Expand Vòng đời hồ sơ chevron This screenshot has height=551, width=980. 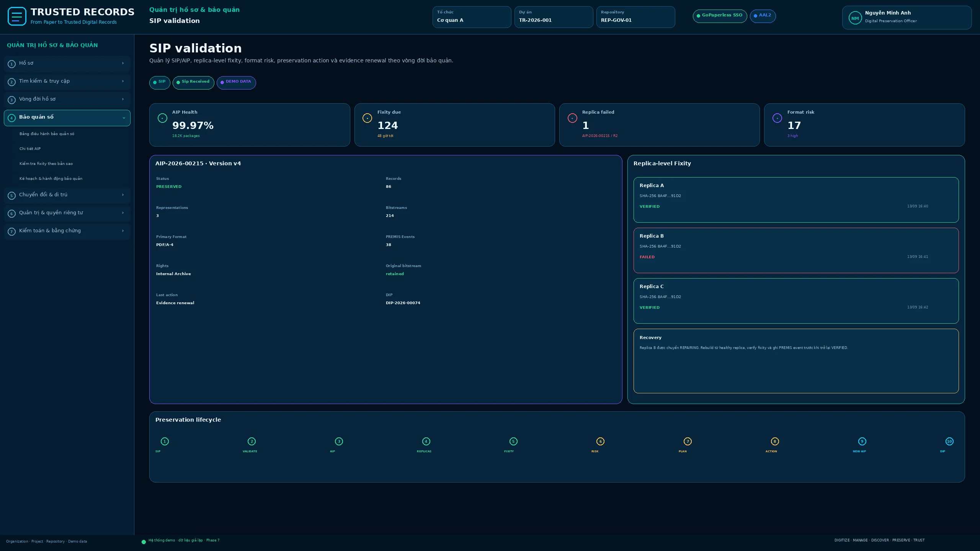(123, 99)
